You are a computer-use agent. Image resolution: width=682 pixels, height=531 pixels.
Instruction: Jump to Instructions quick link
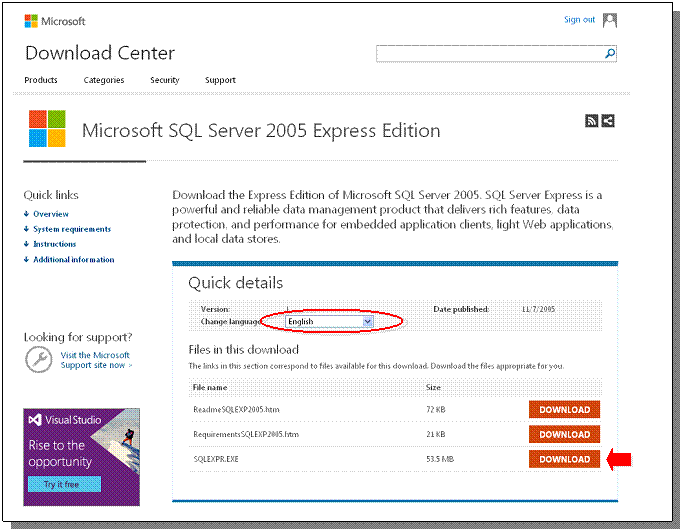[54, 244]
